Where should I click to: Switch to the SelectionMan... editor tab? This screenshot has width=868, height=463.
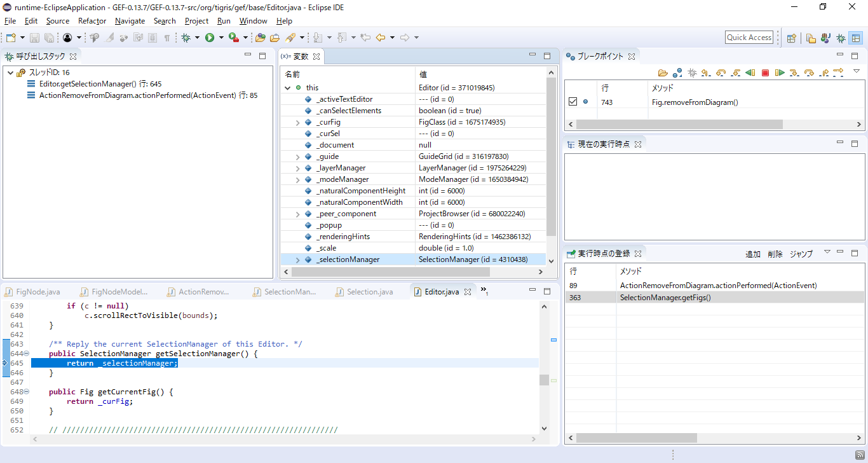point(284,292)
